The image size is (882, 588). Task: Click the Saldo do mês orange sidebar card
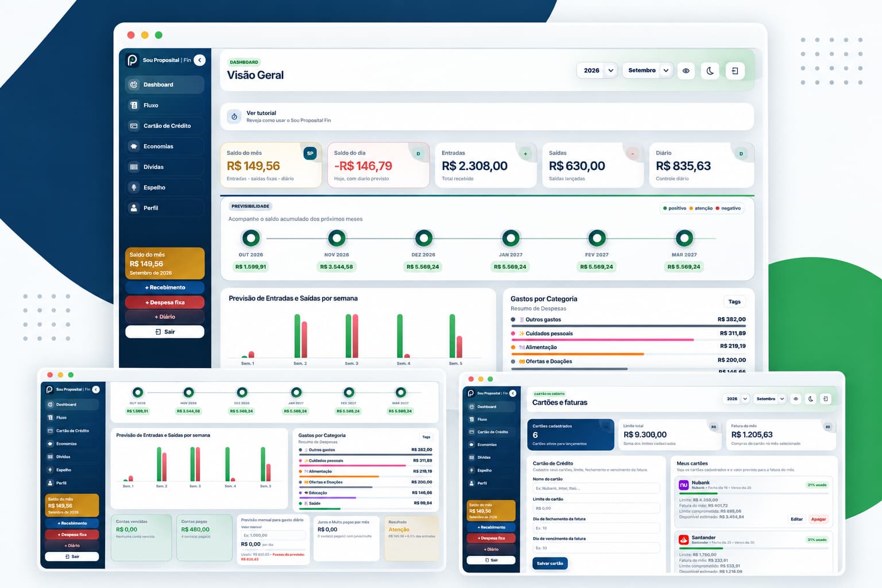165,263
